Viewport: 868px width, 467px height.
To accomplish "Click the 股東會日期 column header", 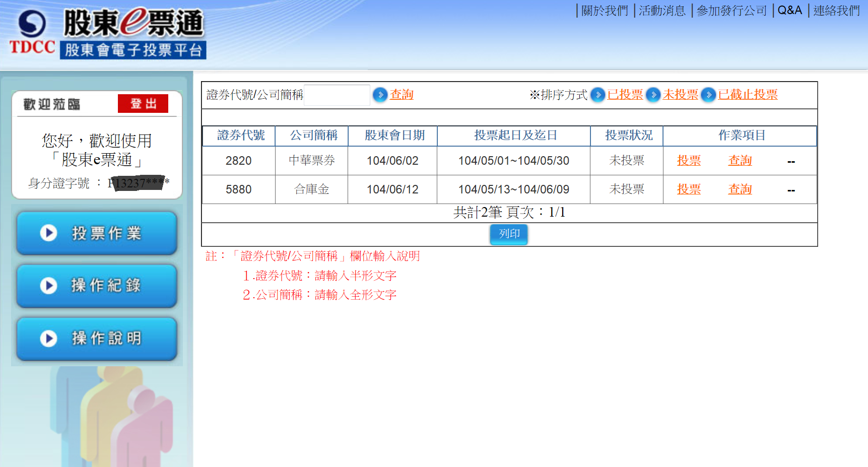I will [x=393, y=136].
